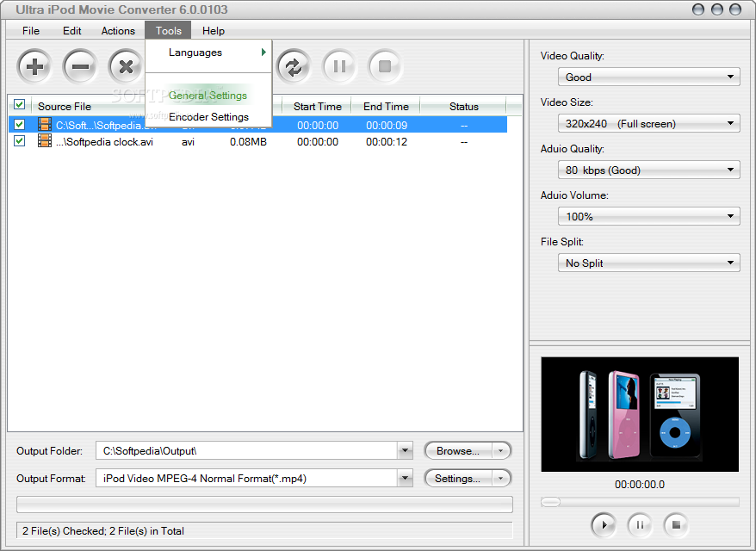
Task: Click film icon of the selected file row
Action: click(45, 124)
